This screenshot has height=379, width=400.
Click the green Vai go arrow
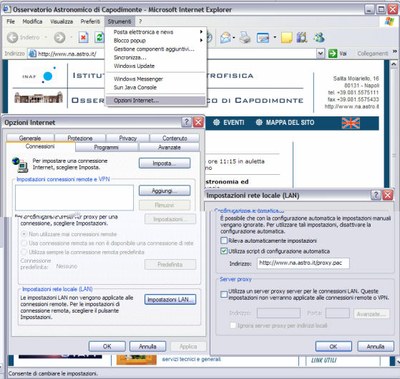coord(333,53)
